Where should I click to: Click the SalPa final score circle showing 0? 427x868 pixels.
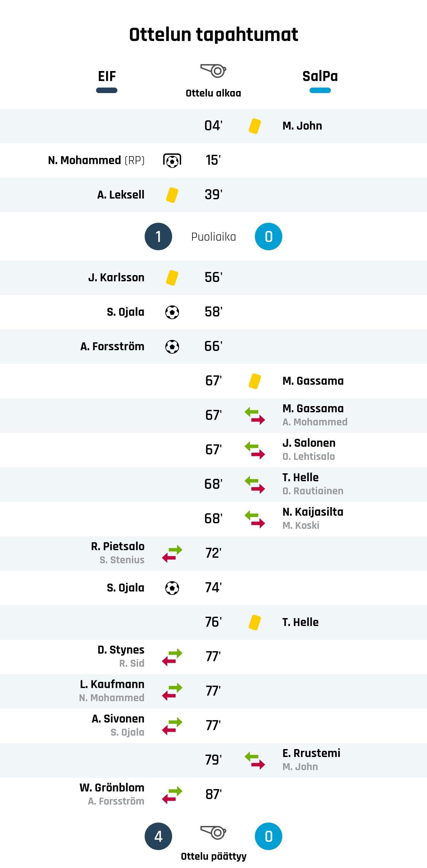(x=268, y=836)
